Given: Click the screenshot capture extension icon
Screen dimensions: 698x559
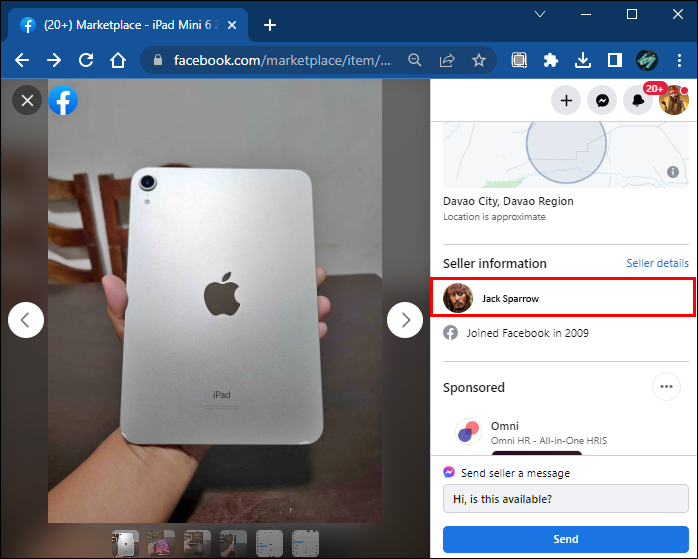Looking at the screenshot, I should pyautogui.click(x=519, y=60).
